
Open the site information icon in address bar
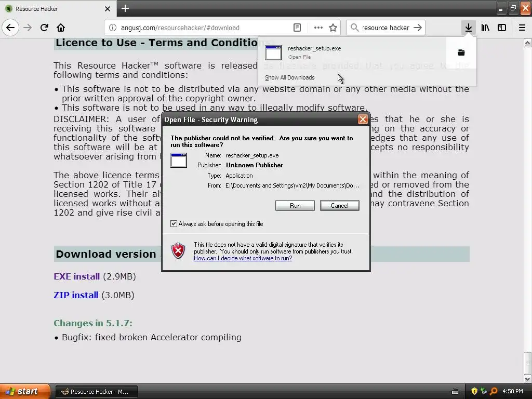[113, 28]
